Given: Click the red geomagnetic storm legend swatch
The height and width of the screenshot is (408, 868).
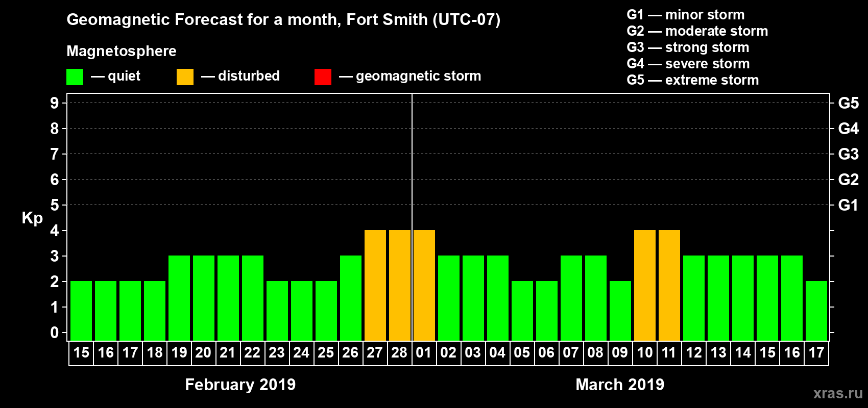Looking at the screenshot, I should (x=323, y=77).
